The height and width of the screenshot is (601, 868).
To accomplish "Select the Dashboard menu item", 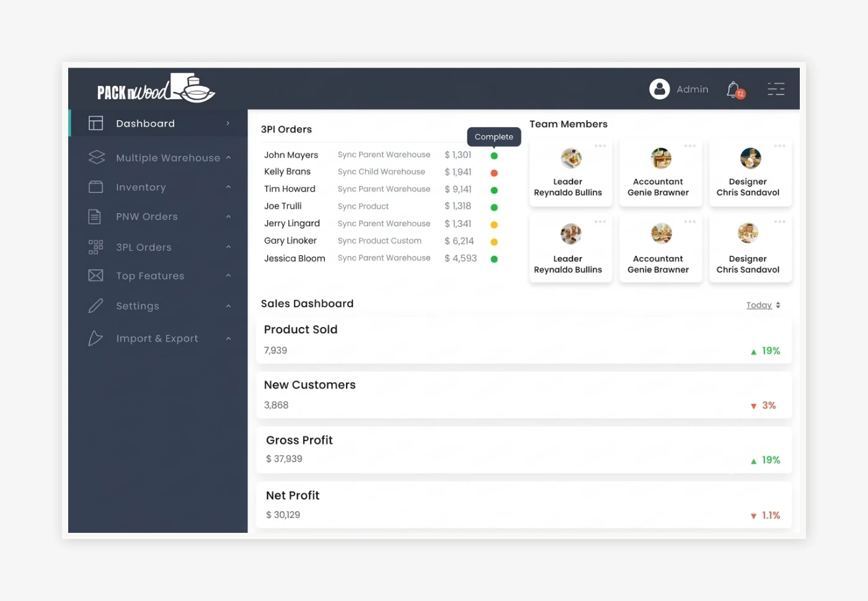I will pyautogui.click(x=158, y=123).
